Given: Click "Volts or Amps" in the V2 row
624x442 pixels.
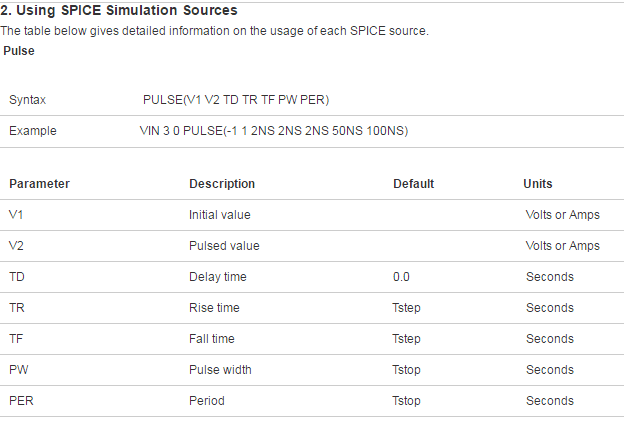Looking at the screenshot, I should click(562, 246).
